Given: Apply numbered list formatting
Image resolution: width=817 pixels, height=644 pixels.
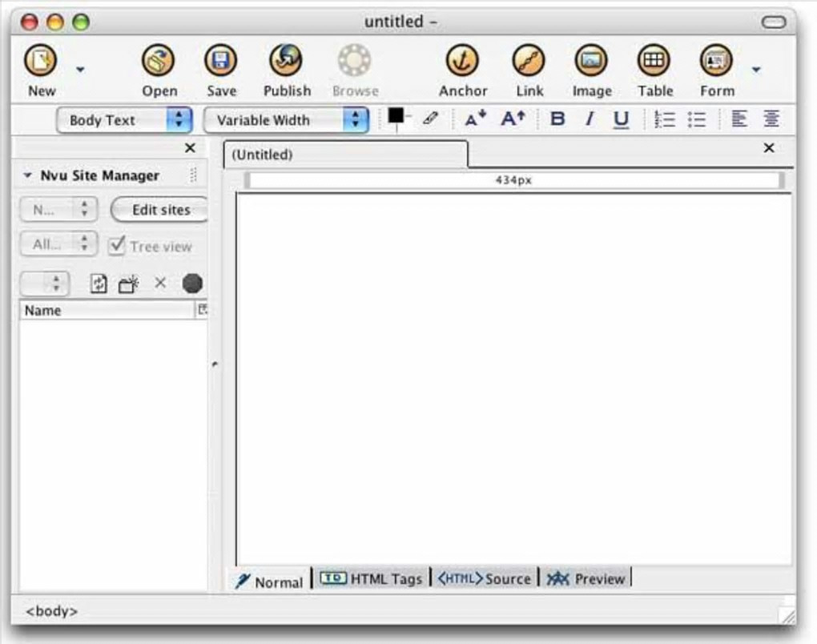Looking at the screenshot, I should [665, 119].
